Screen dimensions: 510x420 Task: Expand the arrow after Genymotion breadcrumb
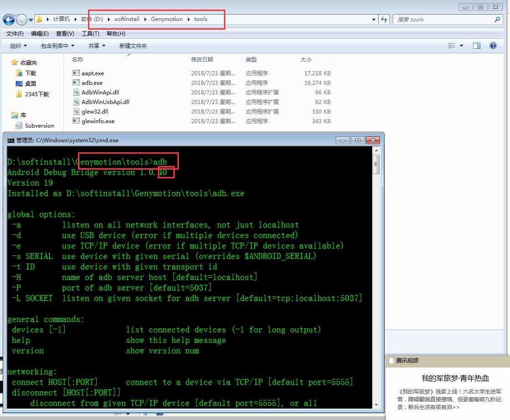click(189, 19)
